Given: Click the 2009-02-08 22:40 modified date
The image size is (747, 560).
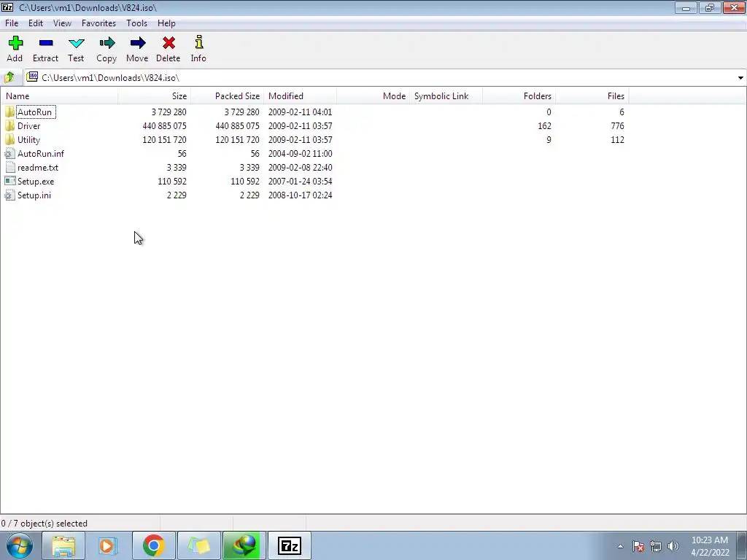Looking at the screenshot, I should [300, 167].
